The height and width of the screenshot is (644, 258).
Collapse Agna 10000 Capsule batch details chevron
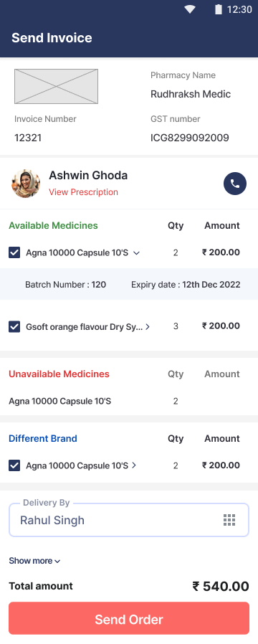137,253
